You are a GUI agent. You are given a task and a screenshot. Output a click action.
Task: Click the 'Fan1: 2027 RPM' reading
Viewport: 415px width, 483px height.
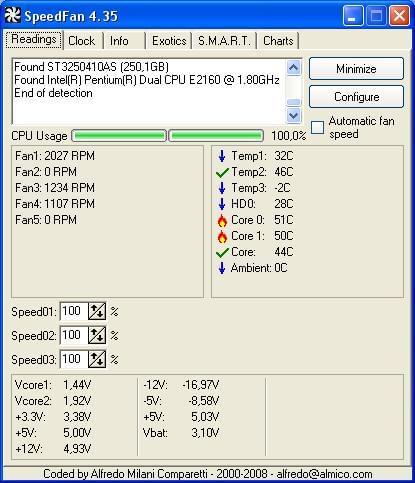[55, 156]
